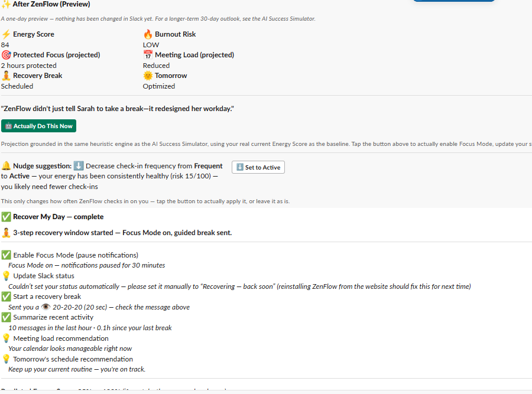The image size is (532, 394).
Task: Click the eye emoji before 20-20-20
Action: click(46, 307)
